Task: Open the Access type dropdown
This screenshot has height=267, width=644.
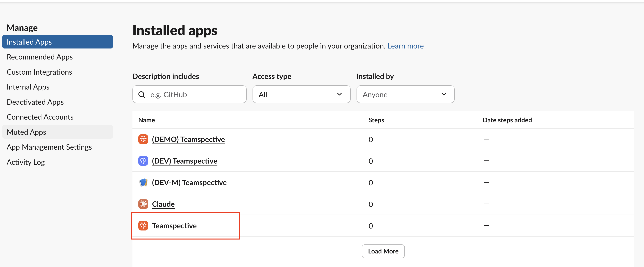Action: tap(301, 94)
